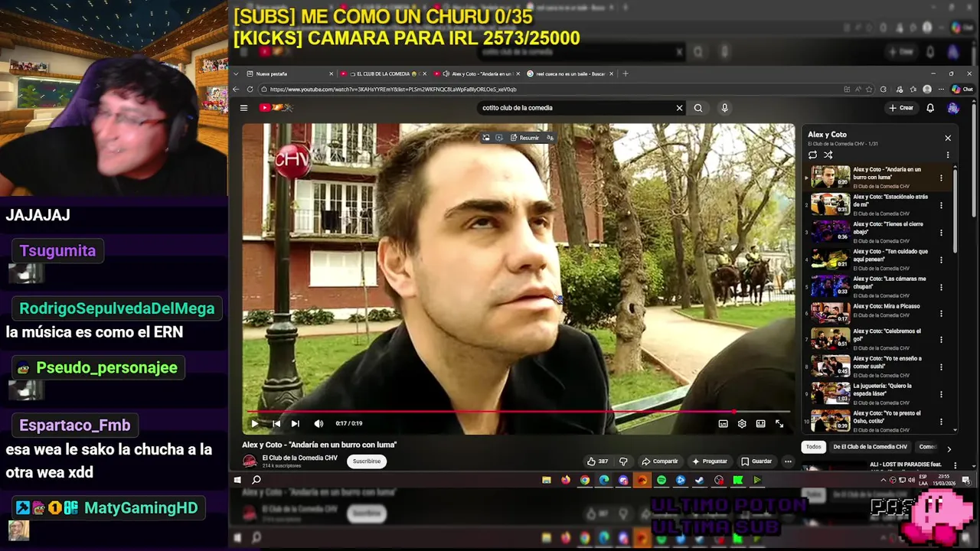Clear the search box with the X
980x551 pixels.
coord(679,108)
